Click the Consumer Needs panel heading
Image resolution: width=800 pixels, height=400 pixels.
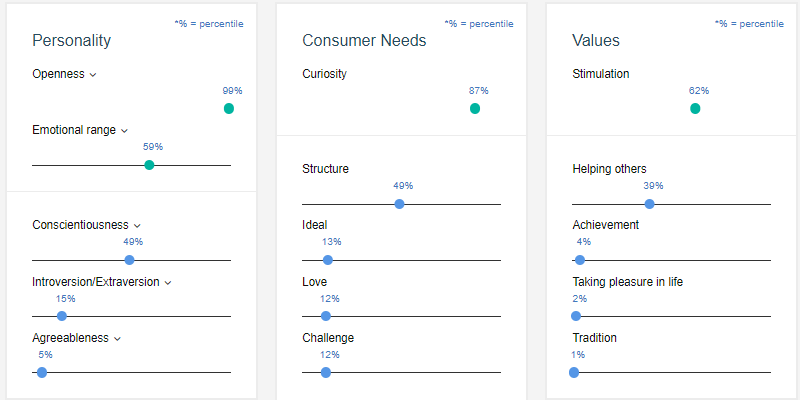click(x=364, y=40)
